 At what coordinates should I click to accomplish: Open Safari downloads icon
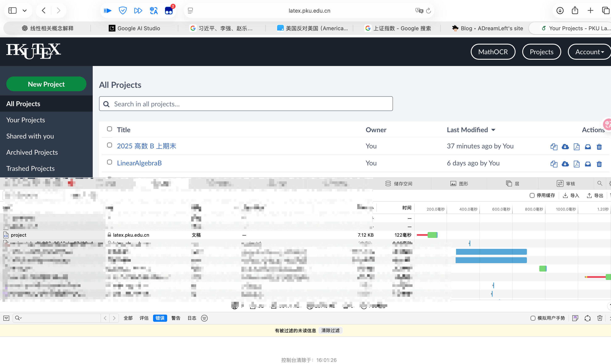coord(560,11)
